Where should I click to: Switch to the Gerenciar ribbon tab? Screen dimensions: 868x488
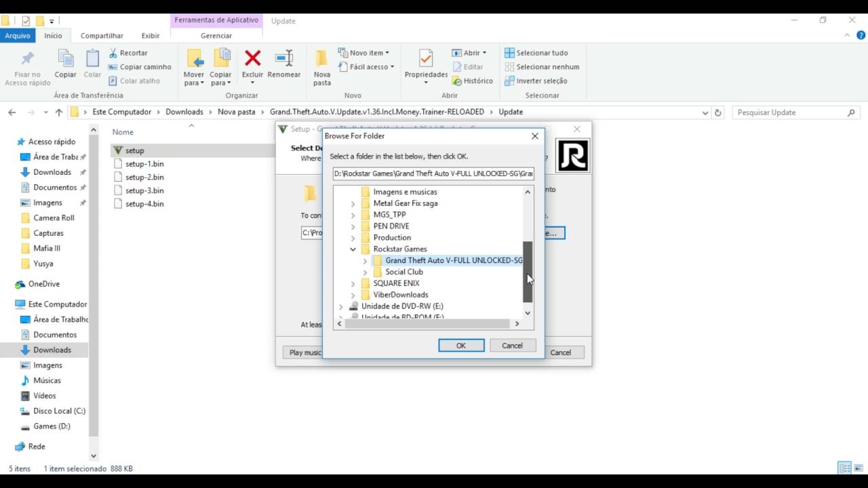click(x=216, y=36)
